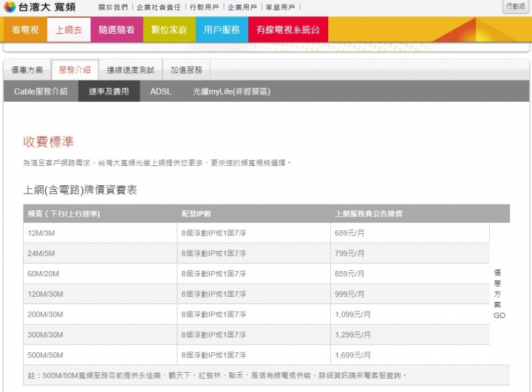Image resolution: width=532 pixels, height=392 pixels.
Task: Switch to the 連線速度測試 tab
Action: tap(129, 70)
